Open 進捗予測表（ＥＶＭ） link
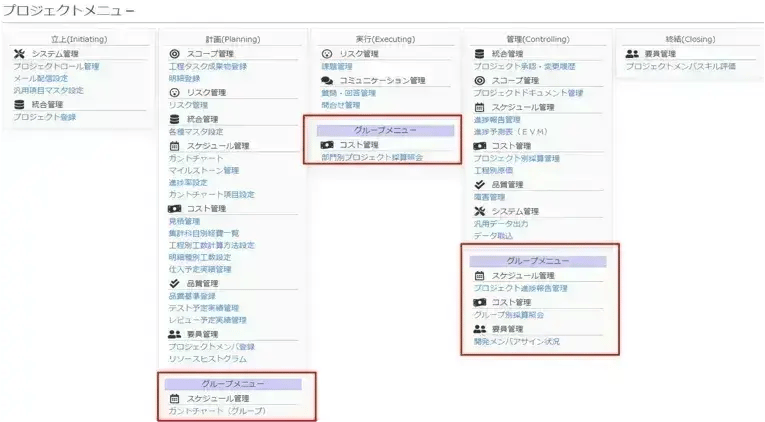The height and width of the screenshot is (422, 765). point(510,131)
